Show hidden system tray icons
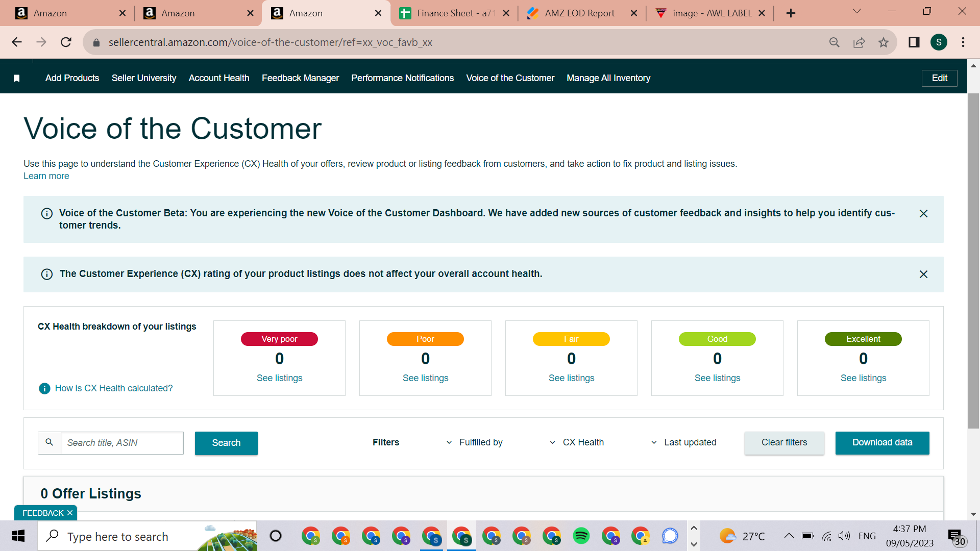Screen dimensions: 980x551 pyautogui.click(x=789, y=536)
